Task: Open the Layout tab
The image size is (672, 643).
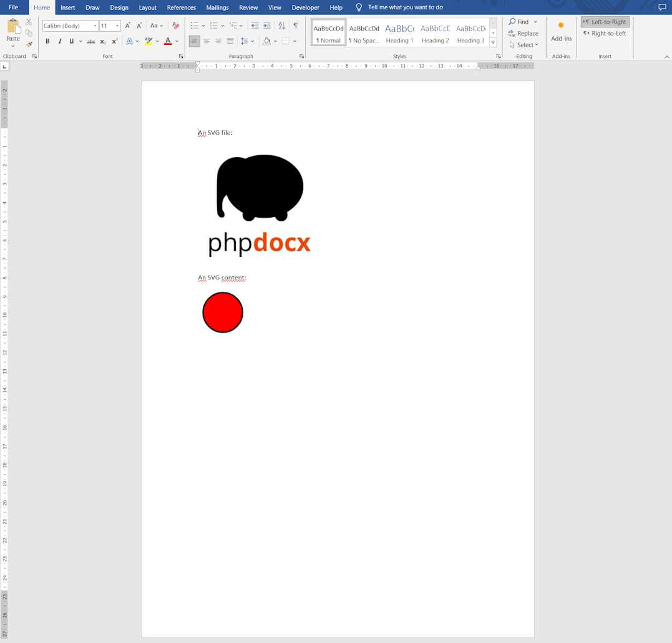Action: (x=147, y=7)
